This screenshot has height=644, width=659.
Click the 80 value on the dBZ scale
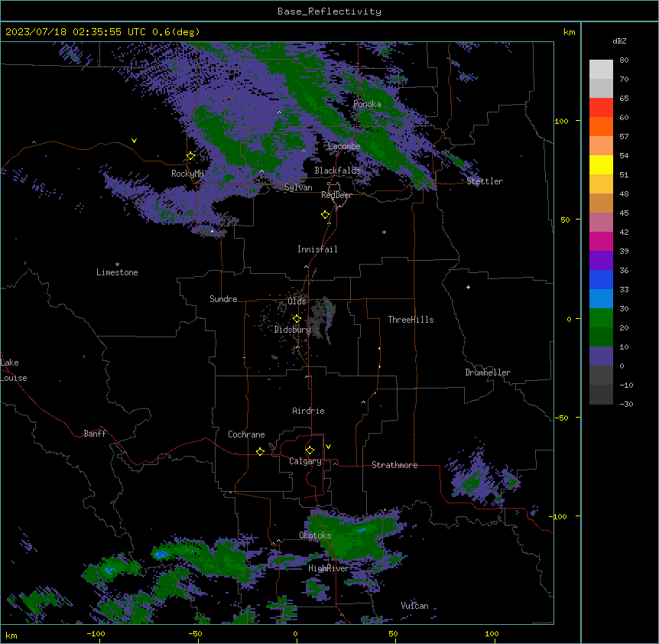[624, 60]
